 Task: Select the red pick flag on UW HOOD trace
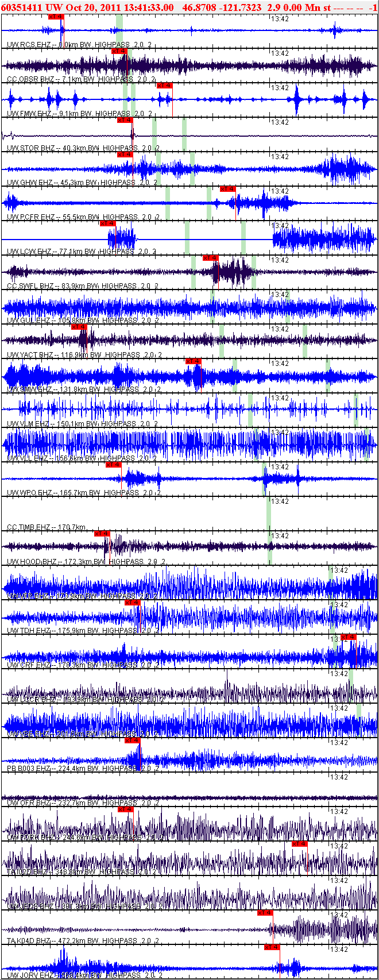pyautogui.click(x=102, y=534)
